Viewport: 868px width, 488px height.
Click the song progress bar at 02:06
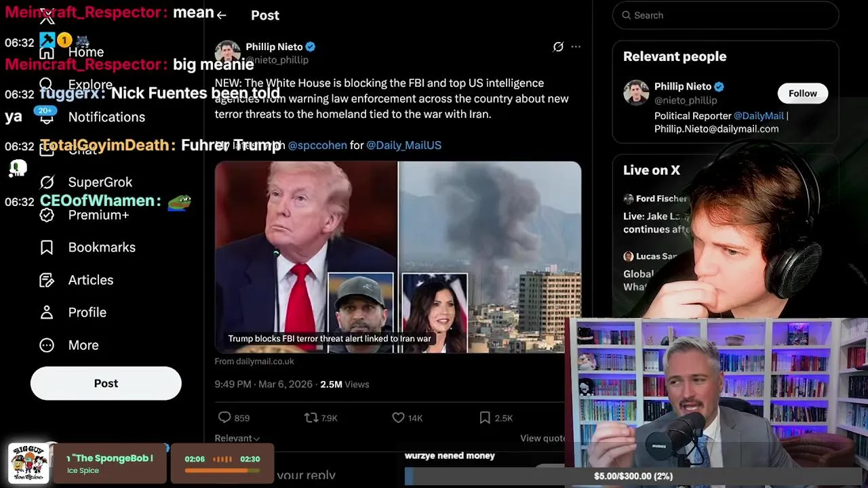coord(222,469)
